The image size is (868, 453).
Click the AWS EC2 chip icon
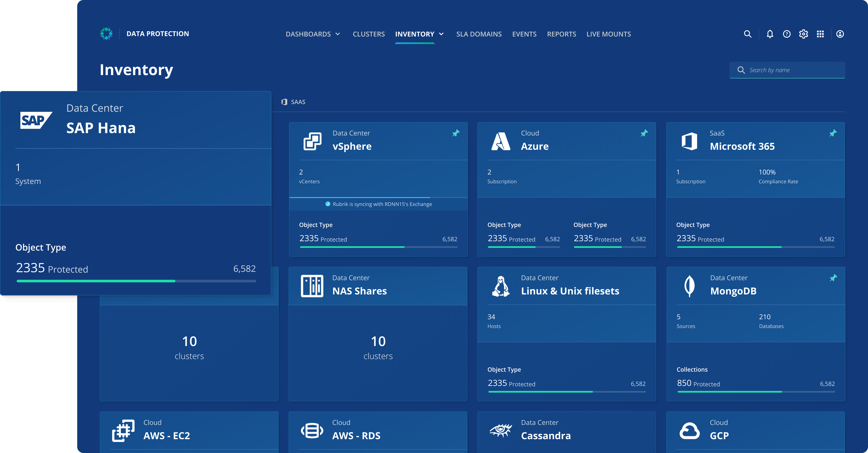[123, 431]
